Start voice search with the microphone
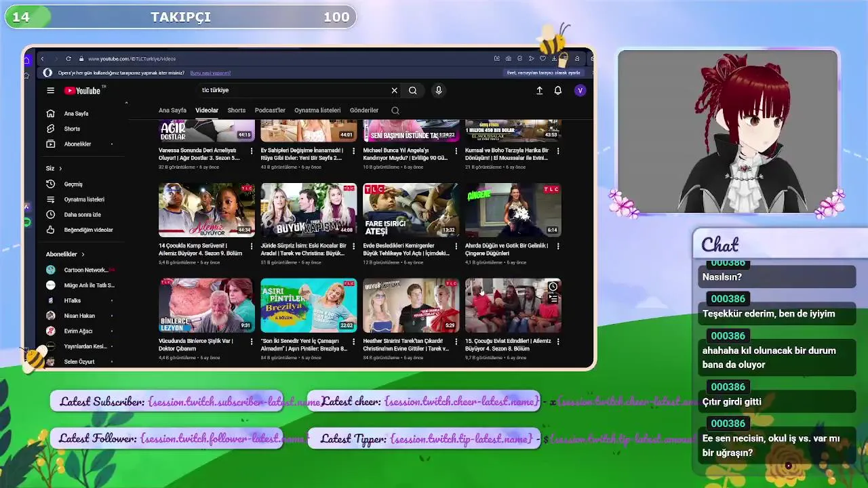This screenshot has width=868, height=488. [x=439, y=90]
